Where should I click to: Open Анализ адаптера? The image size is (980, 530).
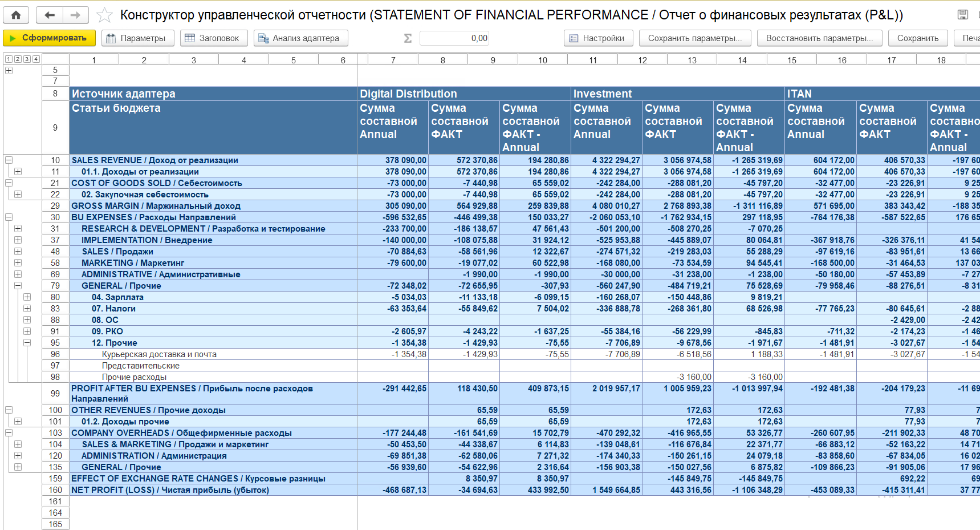(x=300, y=38)
